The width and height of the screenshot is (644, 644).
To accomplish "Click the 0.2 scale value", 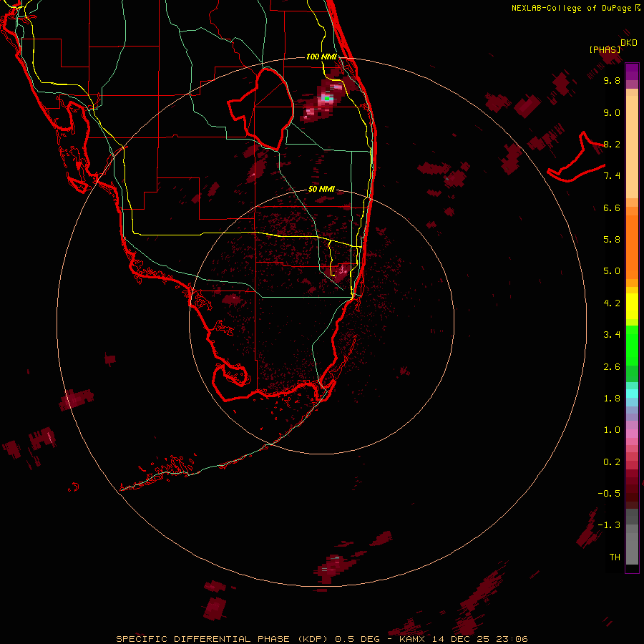I will [x=612, y=462].
